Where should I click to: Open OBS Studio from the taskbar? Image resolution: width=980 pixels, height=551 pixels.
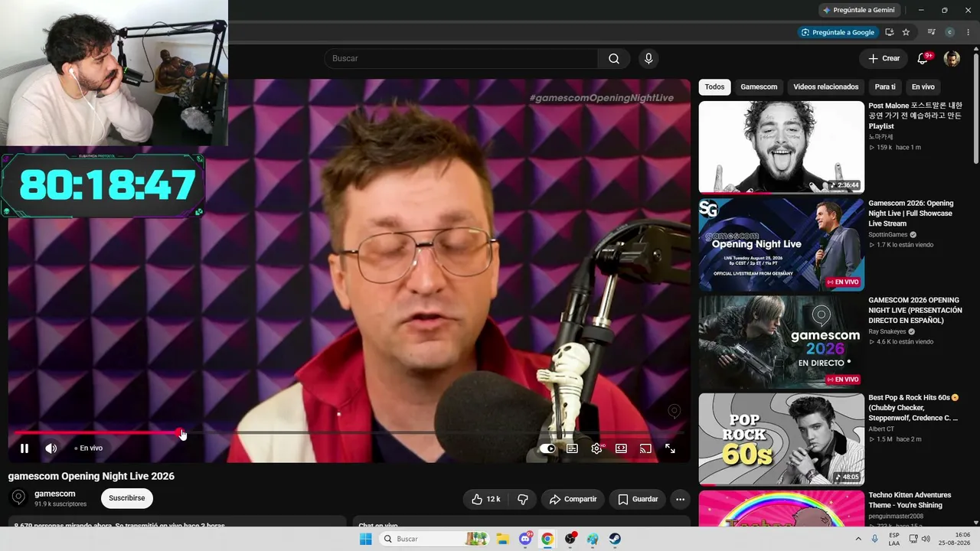coord(570,539)
